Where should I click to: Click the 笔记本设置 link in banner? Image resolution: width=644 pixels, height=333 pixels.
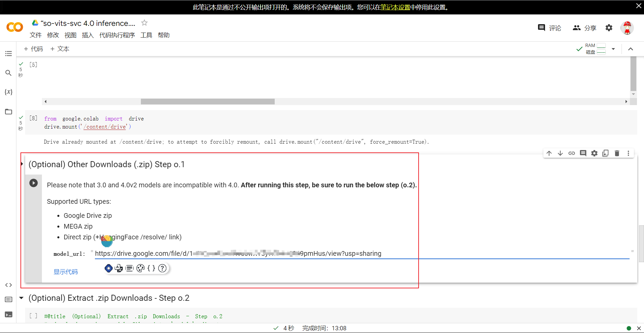point(395,7)
